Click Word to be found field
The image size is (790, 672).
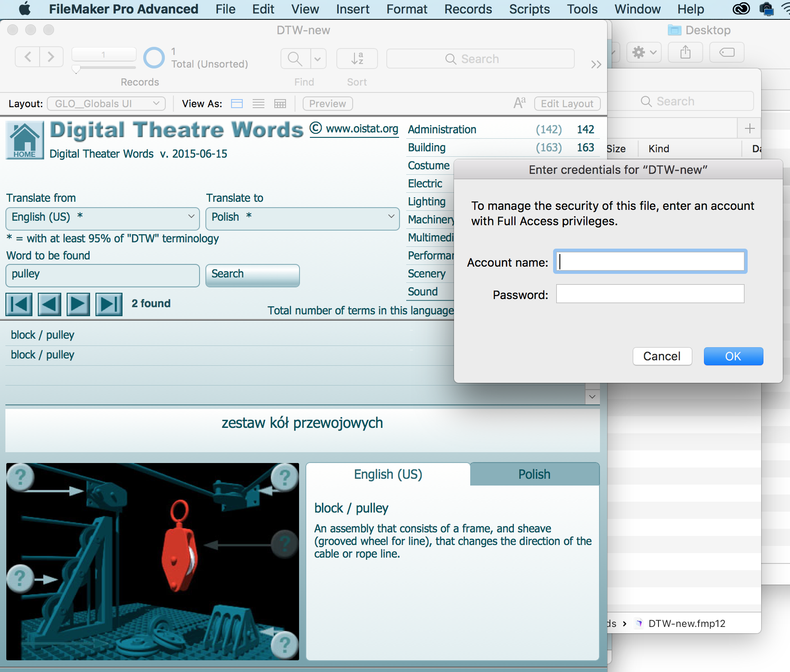(103, 275)
